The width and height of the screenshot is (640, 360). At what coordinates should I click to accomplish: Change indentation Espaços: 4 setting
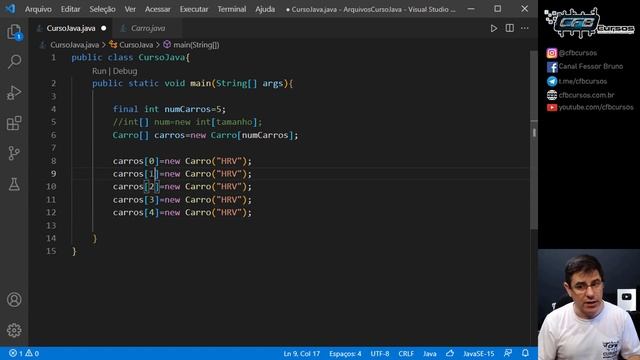click(x=345, y=353)
